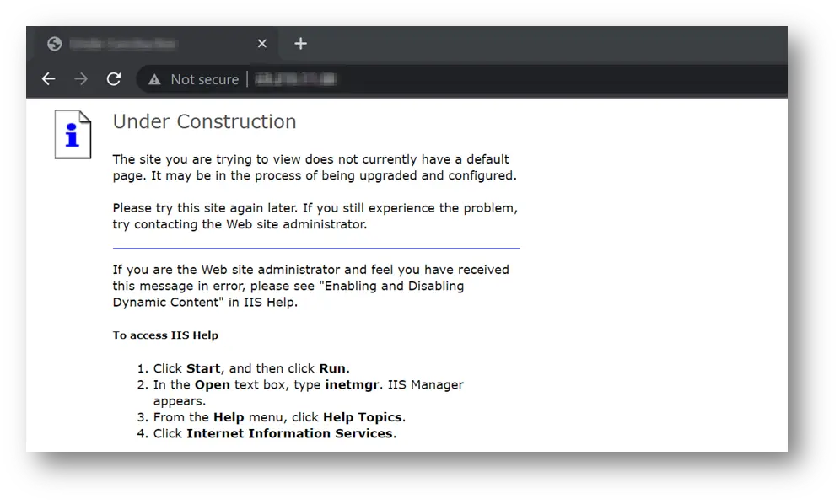The height and width of the screenshot is (504, 840).
Task: Click the globe favicon on the tab
Action: 55,44
